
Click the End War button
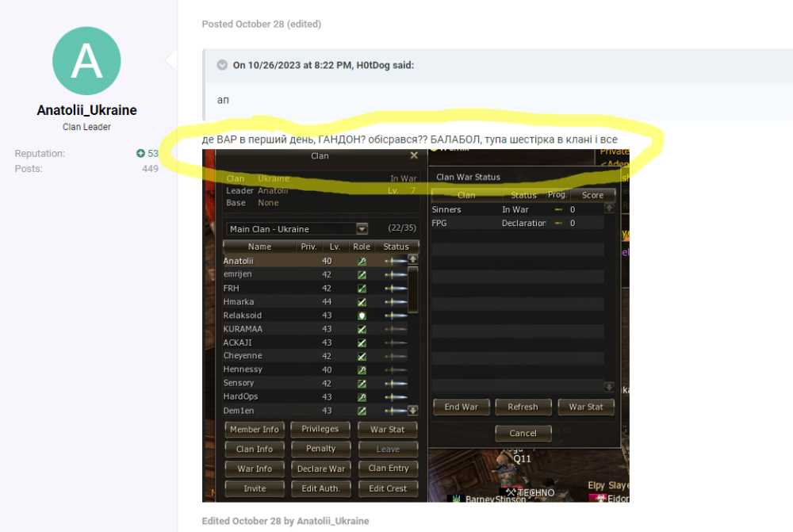pos(462,407)
